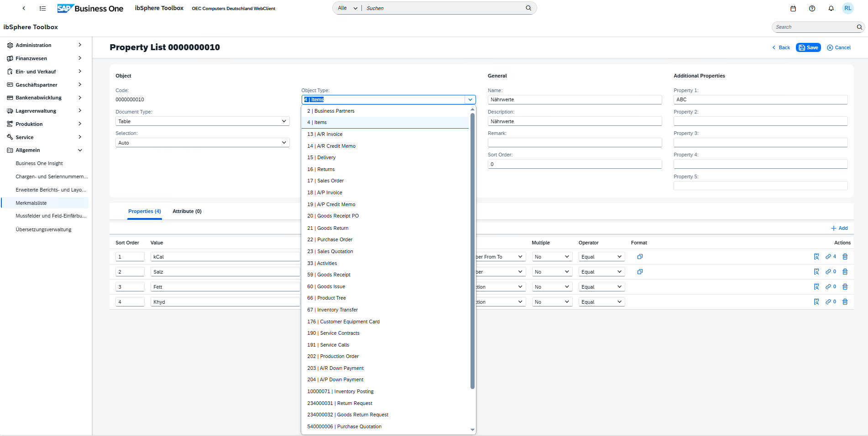Click the Cancel button

[x=839, y=47]
